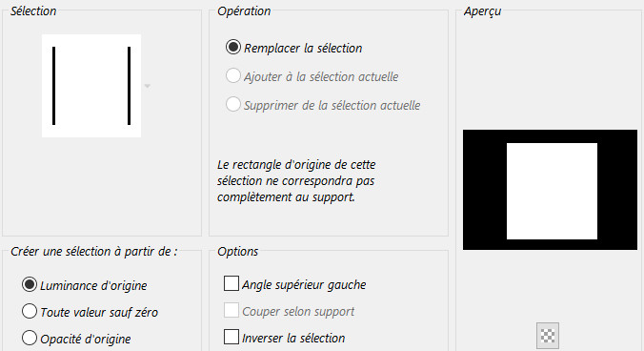Click the Opération group heading

(244, 11)
